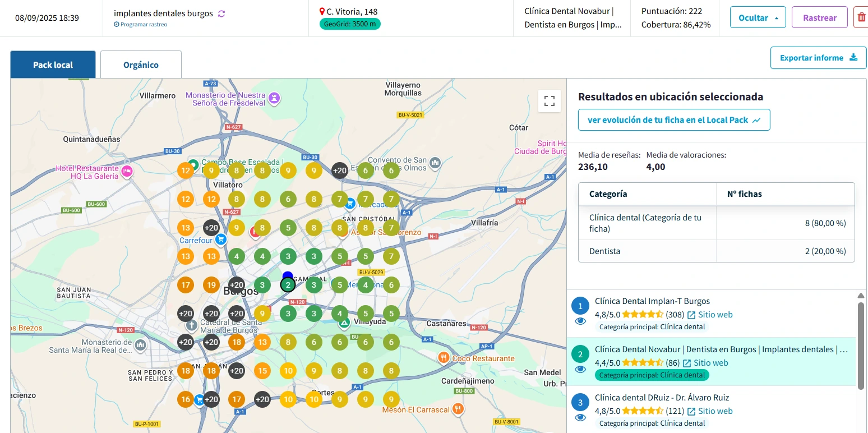Click the Monasterio de Santa María la Real icon
The image size is (868, 433).
point(140,344)
